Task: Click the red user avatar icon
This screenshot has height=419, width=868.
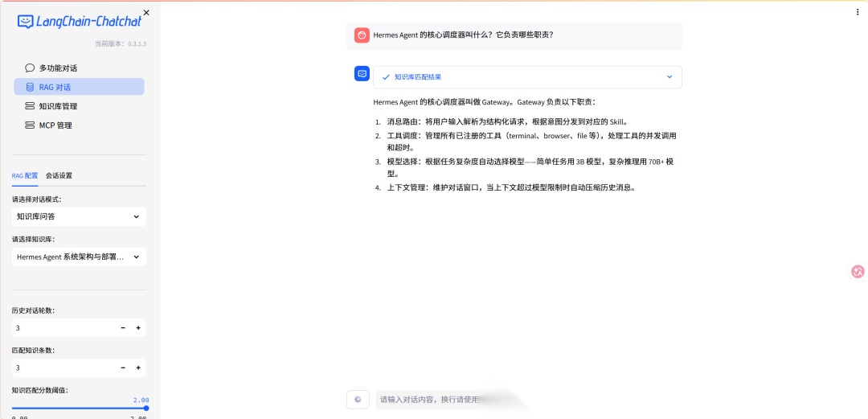Action: (362, 35)
